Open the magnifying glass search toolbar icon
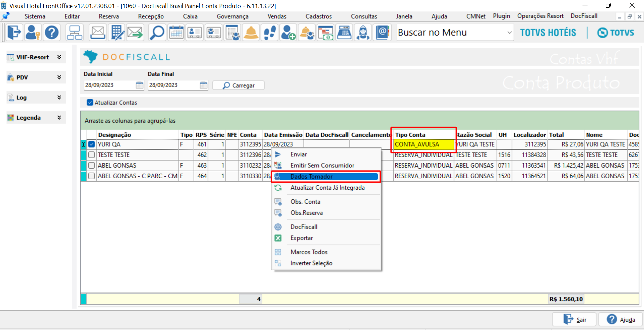 coord(157,33)
